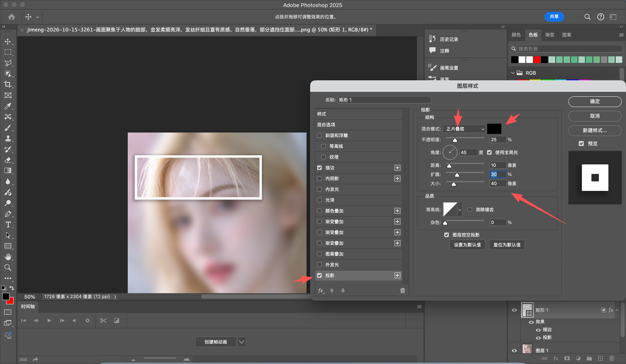Hide the 矩形 1 layer visibility eye
Image resolution: width=626 pixels, height=364 pixels.
[514, 310]
